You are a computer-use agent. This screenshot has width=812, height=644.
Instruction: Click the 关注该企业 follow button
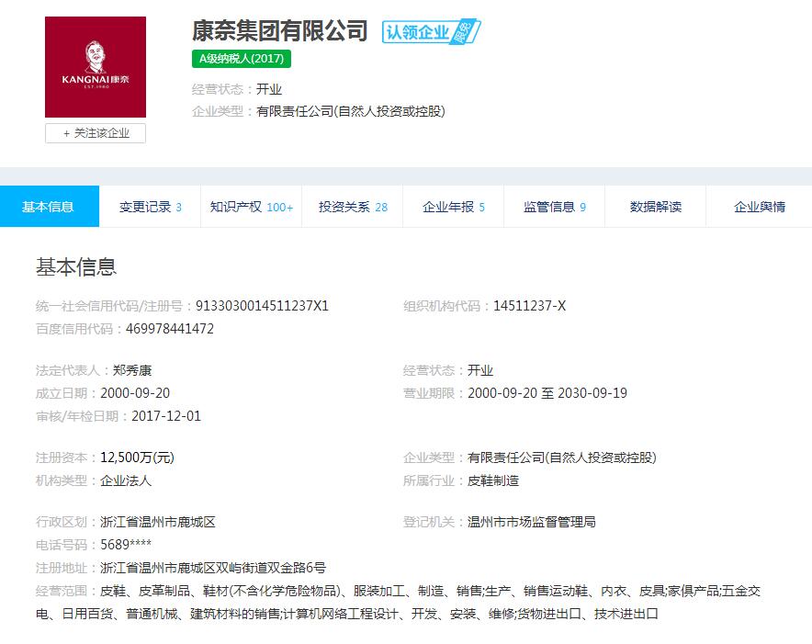(96, 133)
